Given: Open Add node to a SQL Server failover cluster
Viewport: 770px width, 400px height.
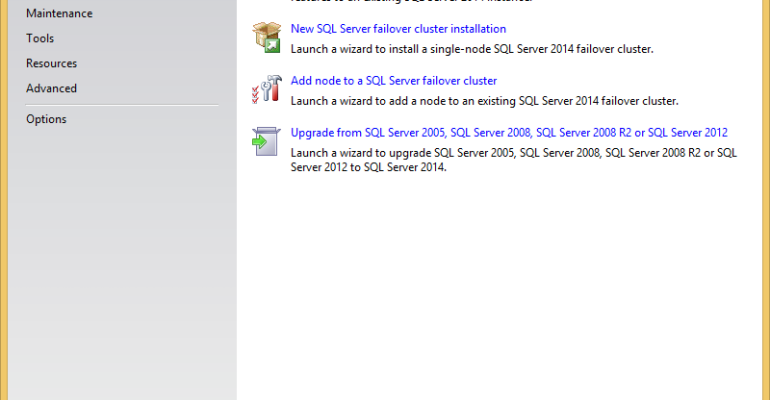Looking at the screenshot, I should 394,81.
